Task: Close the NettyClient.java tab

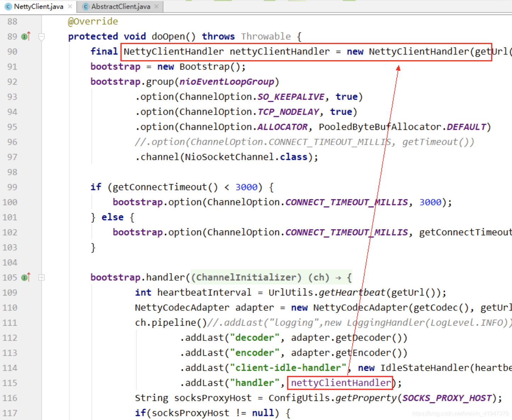Action: [70, 6]
